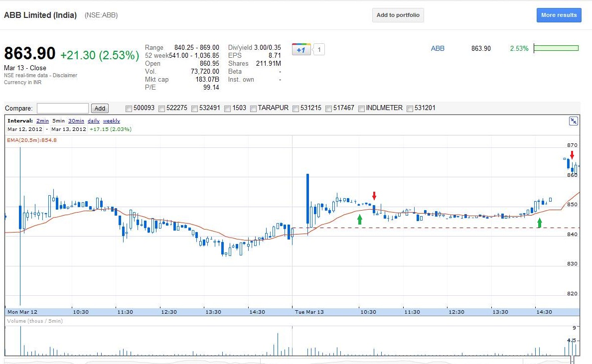Click the P/E value 99.14
This screenshot has height=364, width=592.
211,88
